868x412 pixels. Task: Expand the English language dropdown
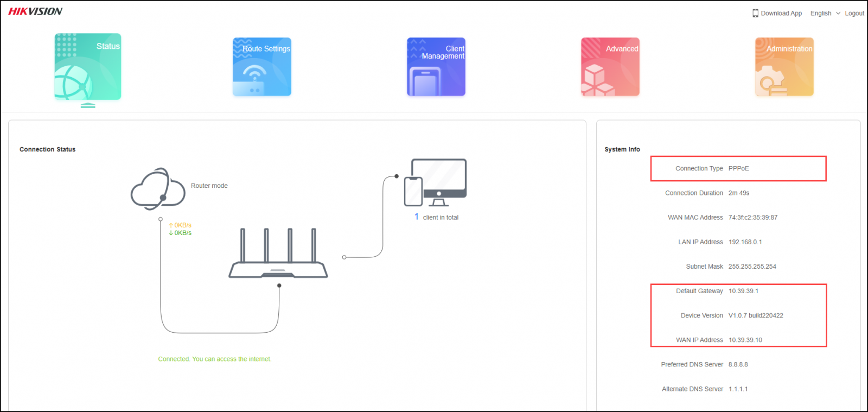(821, 13)
